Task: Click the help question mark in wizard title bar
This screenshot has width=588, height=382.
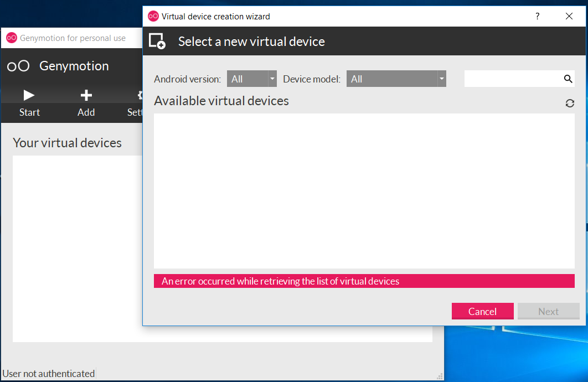Action: point(538,16)
